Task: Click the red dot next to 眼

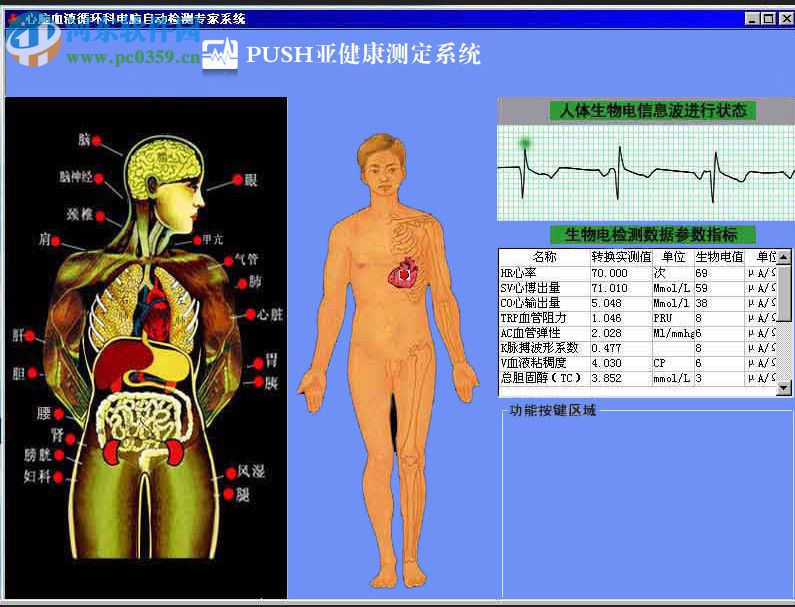Action: [x=237, y=179]
